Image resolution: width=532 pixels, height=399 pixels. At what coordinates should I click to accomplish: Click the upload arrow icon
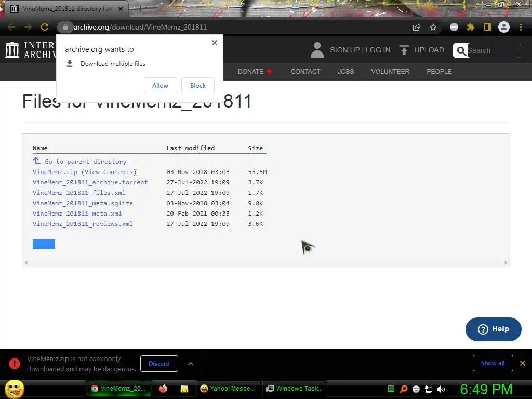tap(404, 50)
